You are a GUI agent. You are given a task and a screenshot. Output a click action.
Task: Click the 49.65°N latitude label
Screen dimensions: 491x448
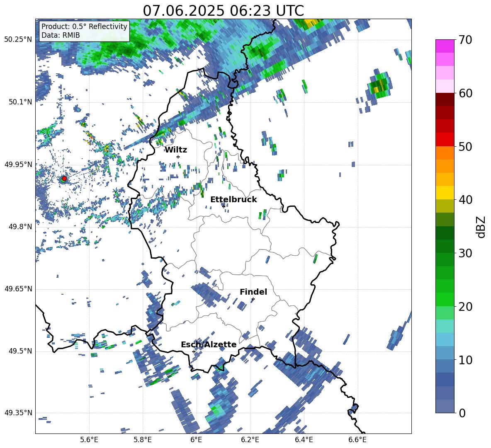(x=18, y=289)
